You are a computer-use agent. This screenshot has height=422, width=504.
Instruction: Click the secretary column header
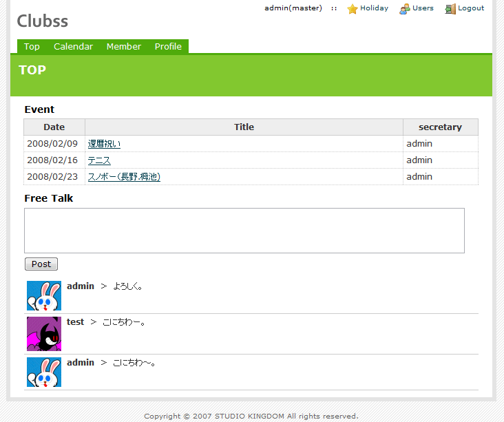point(441,127)
